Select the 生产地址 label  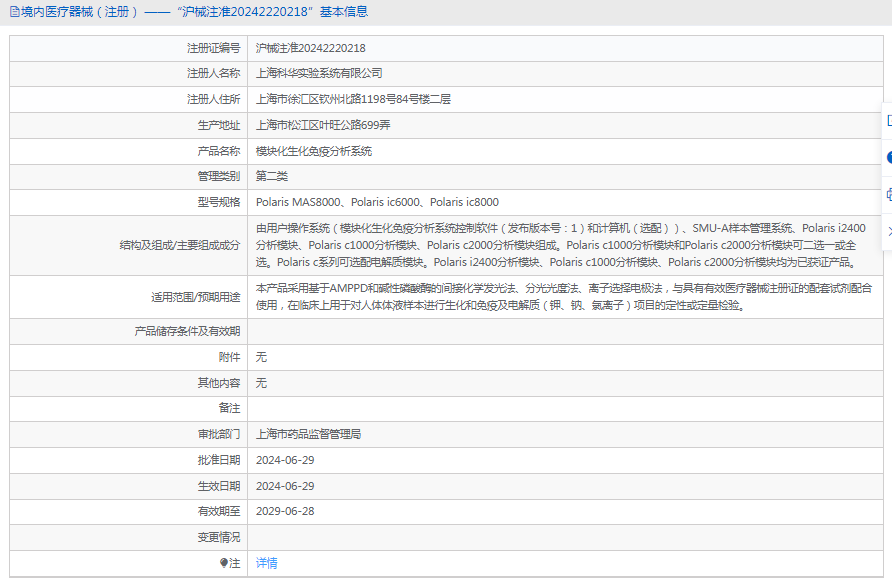(x=219, y=125)
